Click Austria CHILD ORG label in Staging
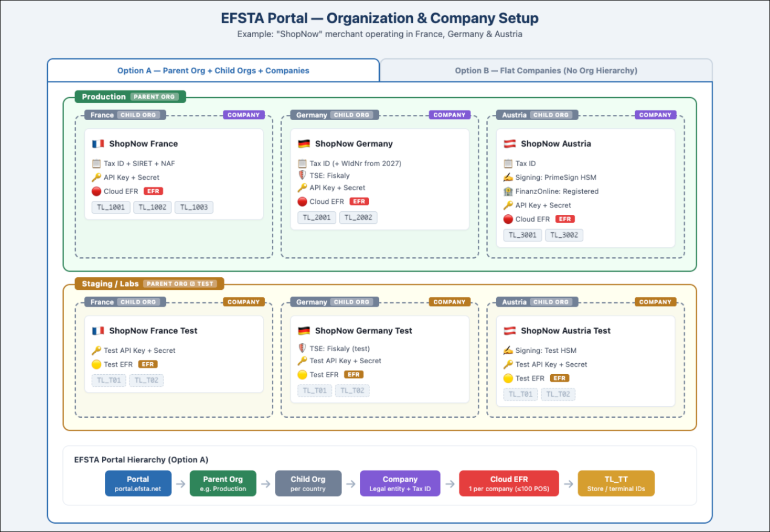 click(x=538, y=302)
